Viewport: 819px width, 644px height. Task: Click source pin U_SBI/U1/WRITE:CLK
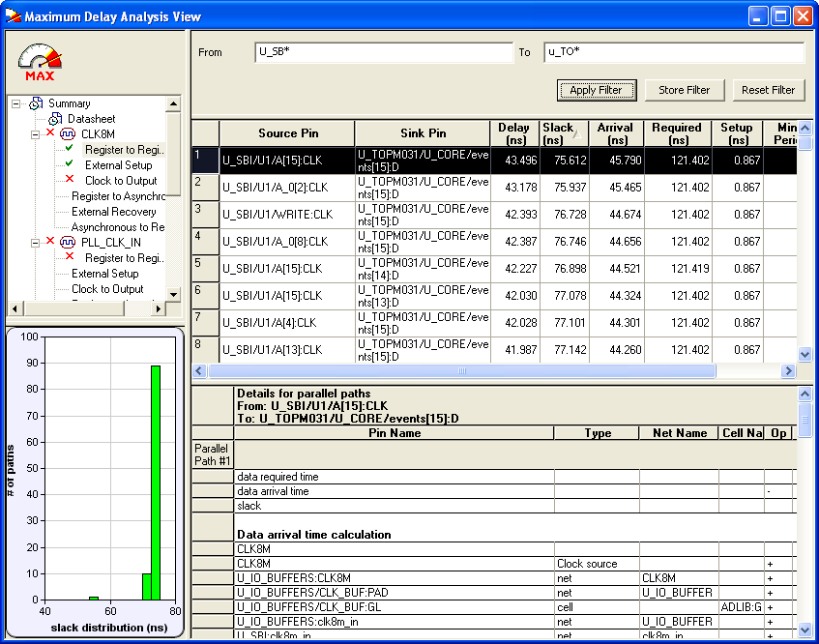tap(278, 215)
